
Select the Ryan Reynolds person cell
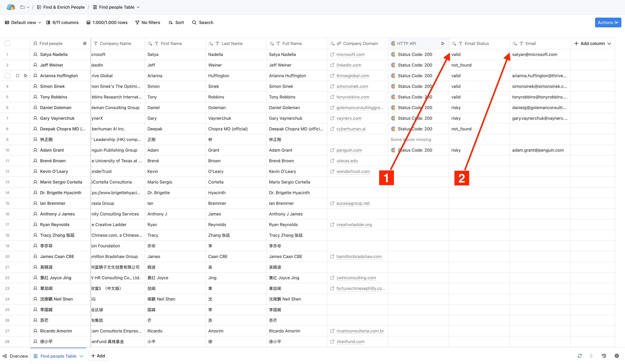coord(60,225)
